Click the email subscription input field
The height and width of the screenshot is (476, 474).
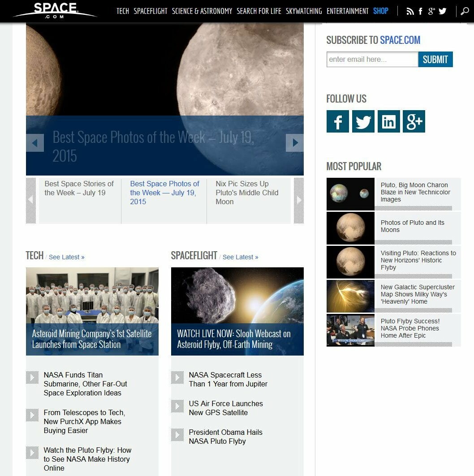[372, 59]
